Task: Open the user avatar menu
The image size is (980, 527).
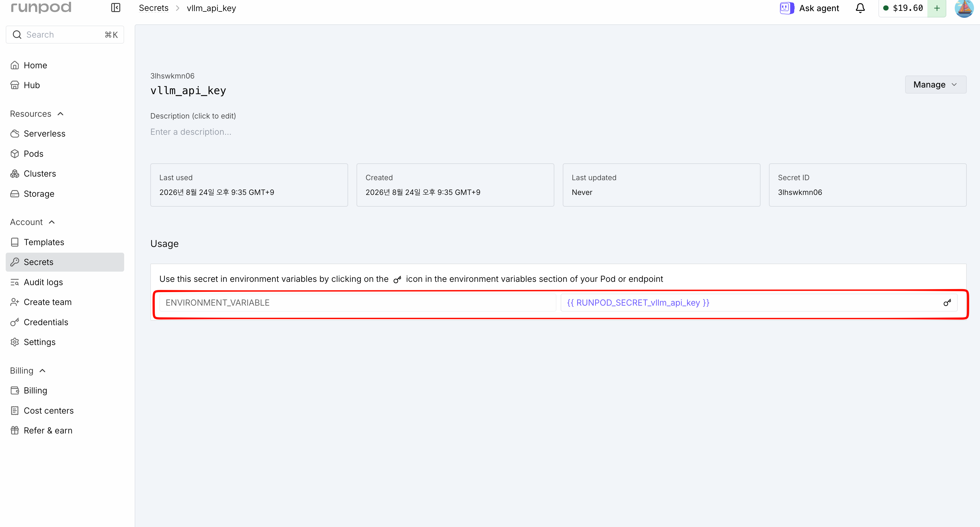Action: (x=964, y=8)
